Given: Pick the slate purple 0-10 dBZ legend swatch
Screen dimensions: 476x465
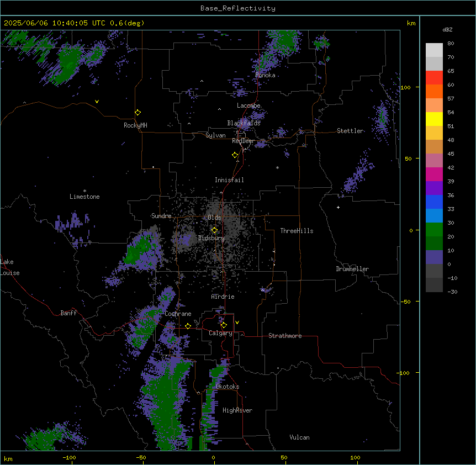Looking at the screenshot, I should click(x=434, y=257).
